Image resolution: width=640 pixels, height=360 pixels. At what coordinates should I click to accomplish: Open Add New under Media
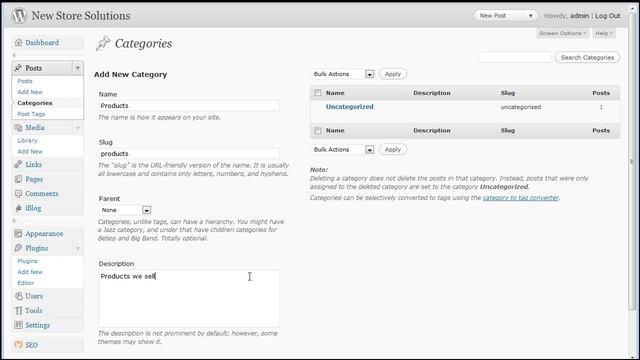pyautogui.click(x=30, y=151)
